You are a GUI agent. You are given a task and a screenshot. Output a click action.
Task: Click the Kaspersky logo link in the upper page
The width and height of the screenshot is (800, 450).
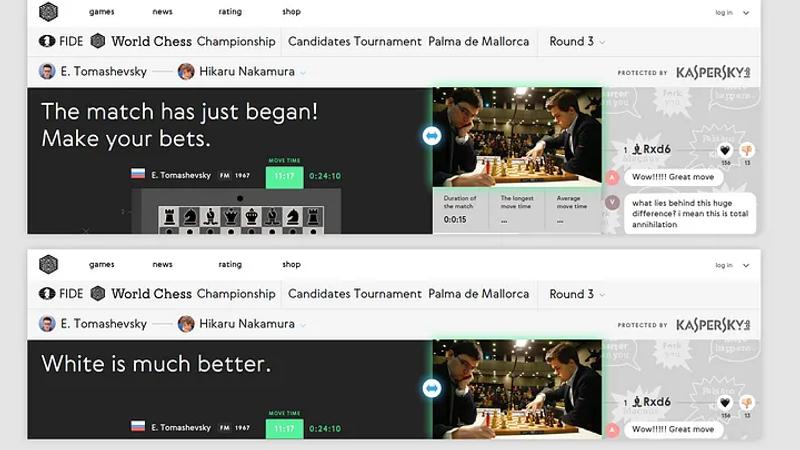point(713,72)
